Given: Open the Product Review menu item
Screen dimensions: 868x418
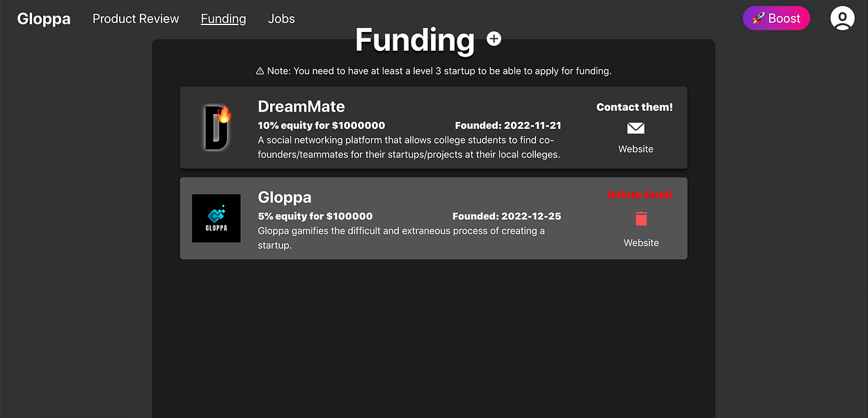Looking at the screenshot, I should click(136, 19).
